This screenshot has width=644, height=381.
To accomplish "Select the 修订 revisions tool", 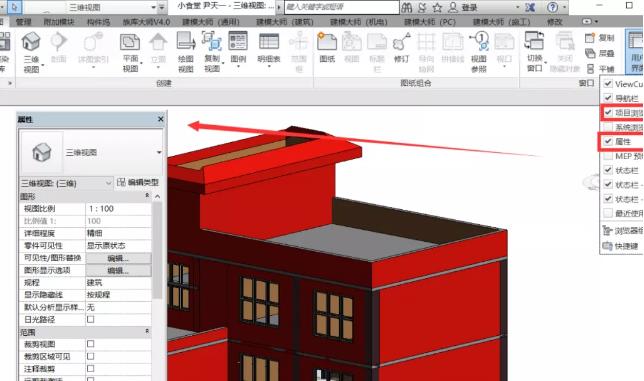I will pos(402,41).
